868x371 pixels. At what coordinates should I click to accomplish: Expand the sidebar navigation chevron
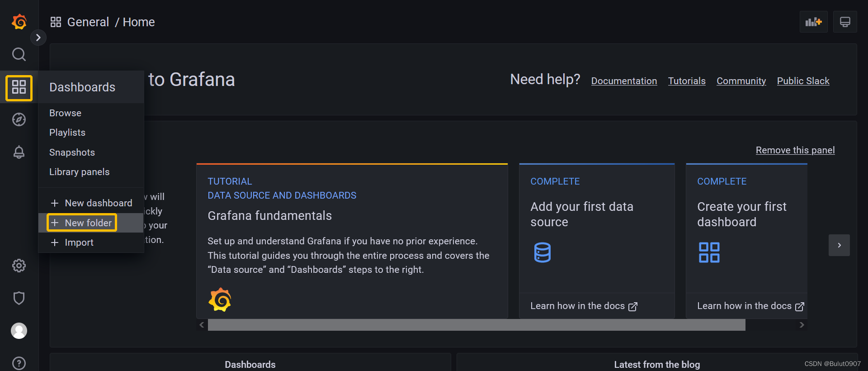(x=38, y=38)
